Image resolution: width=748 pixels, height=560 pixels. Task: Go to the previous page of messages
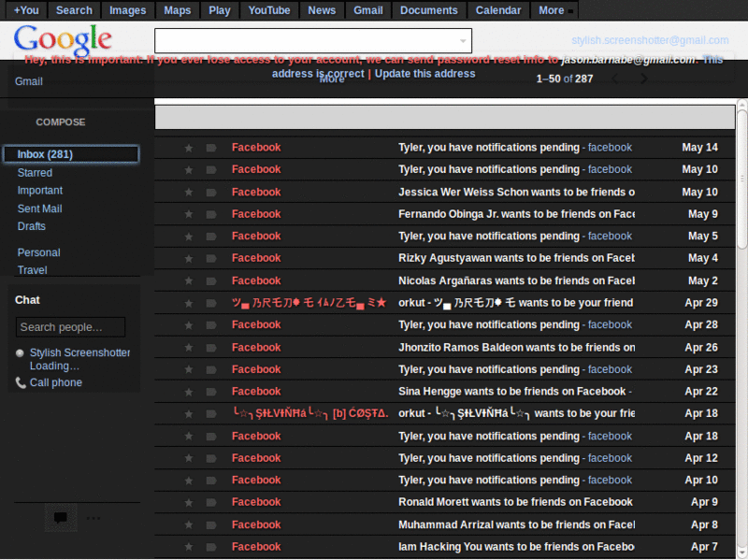(615, 79)
